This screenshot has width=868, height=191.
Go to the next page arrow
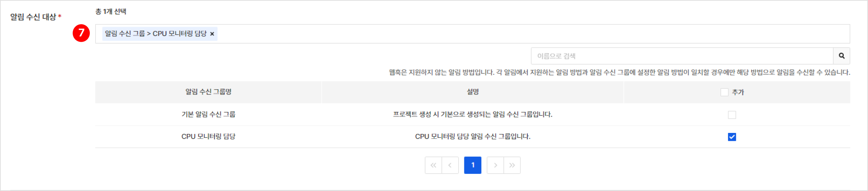click(495, 165)
